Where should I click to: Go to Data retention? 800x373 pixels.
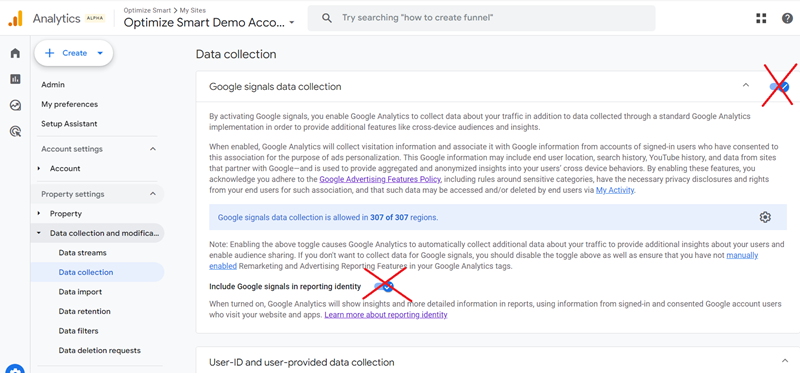[84, 311]
